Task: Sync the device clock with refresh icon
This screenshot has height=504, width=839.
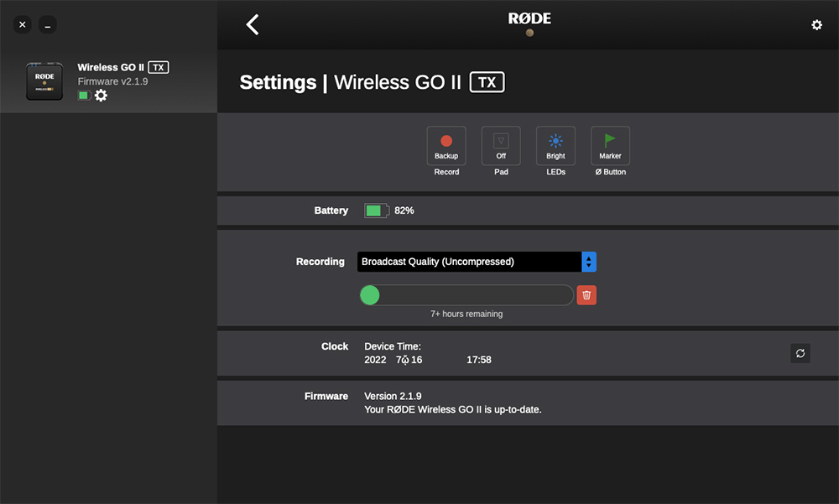Action: [x=800, y=353]
